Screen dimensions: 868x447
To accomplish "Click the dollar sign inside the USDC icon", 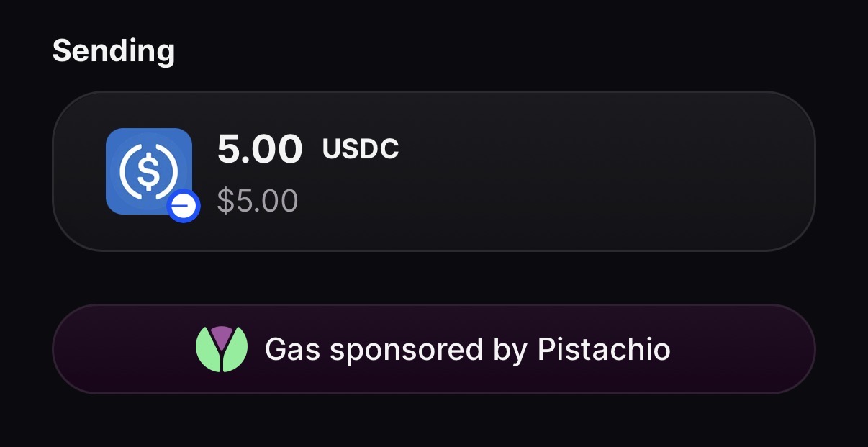I will click(148, 169).
